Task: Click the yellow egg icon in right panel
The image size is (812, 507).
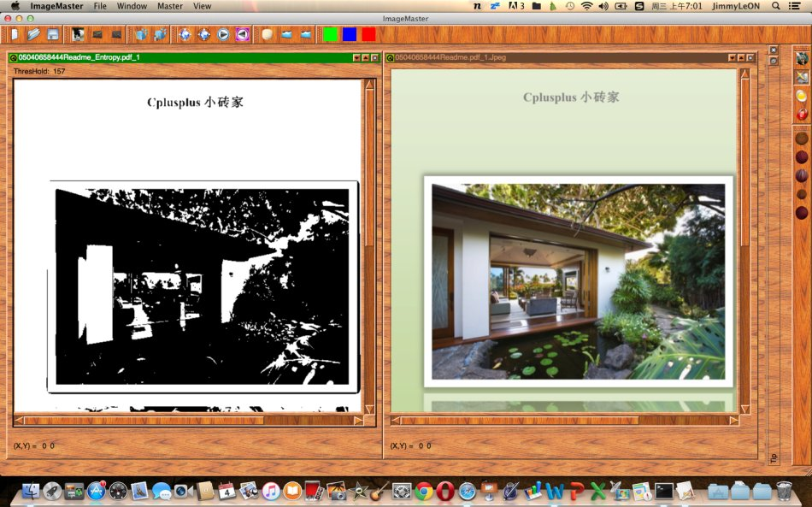Action: [x=801, y=96]
